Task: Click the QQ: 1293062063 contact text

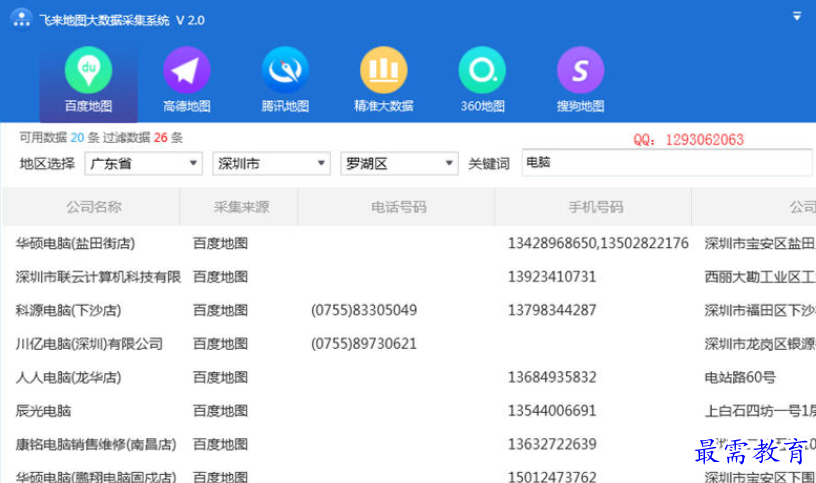Action: pos(688,139)
